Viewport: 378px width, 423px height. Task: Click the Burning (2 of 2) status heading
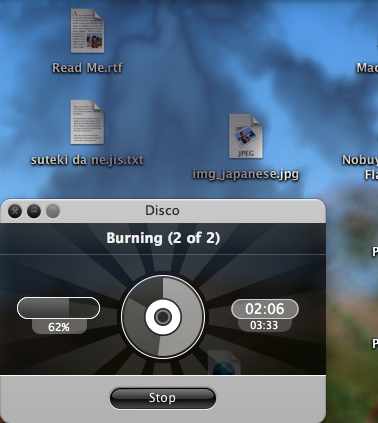163,238
